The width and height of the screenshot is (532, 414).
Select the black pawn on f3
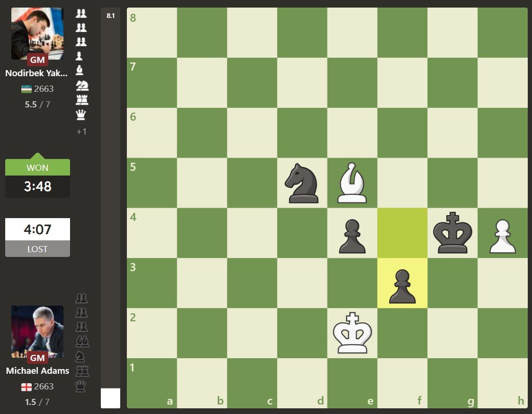coord(402,286)
